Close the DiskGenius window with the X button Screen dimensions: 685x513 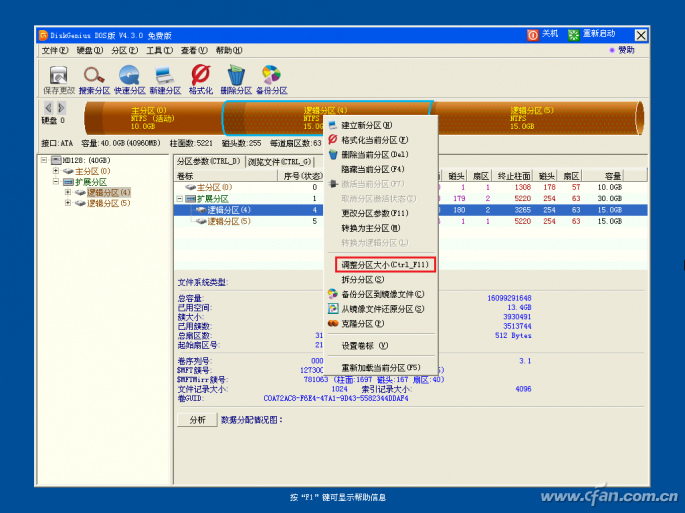(x=640, y=35)
